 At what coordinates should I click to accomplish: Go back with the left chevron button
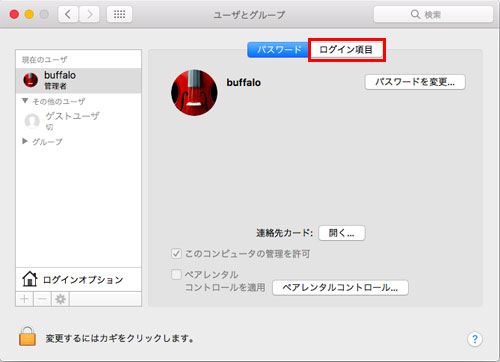coord(68,14)
